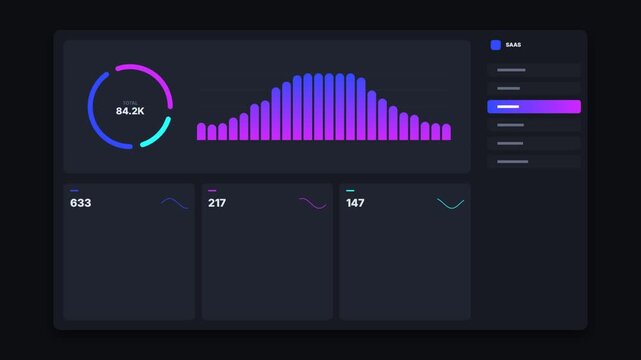Screen dimensions: 641x360
Task: Click the blue sparkline in the 633 card
Action: click(175, 203)
